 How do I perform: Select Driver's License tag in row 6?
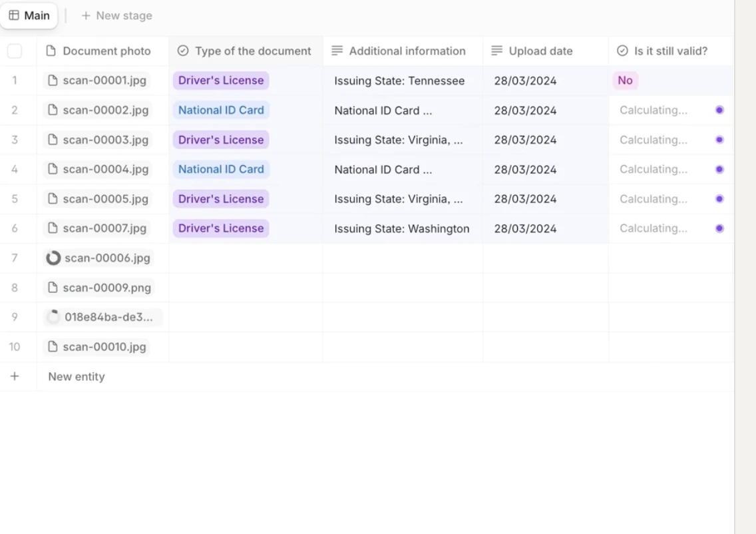pos(221,228)
